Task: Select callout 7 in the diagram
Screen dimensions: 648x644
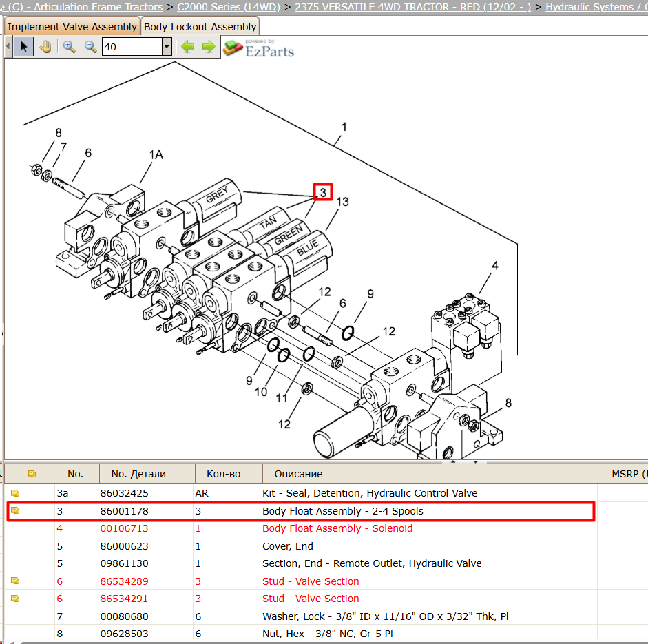Action: point(63,147)
